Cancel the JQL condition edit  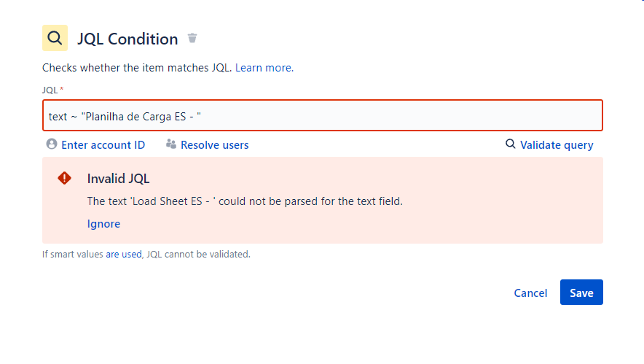pos(530,293)
